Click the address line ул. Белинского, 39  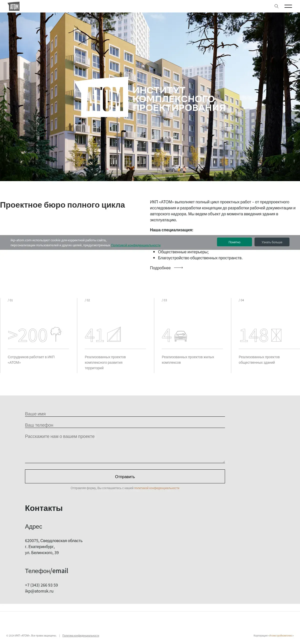pyautogui.click(x=42, y=553)
